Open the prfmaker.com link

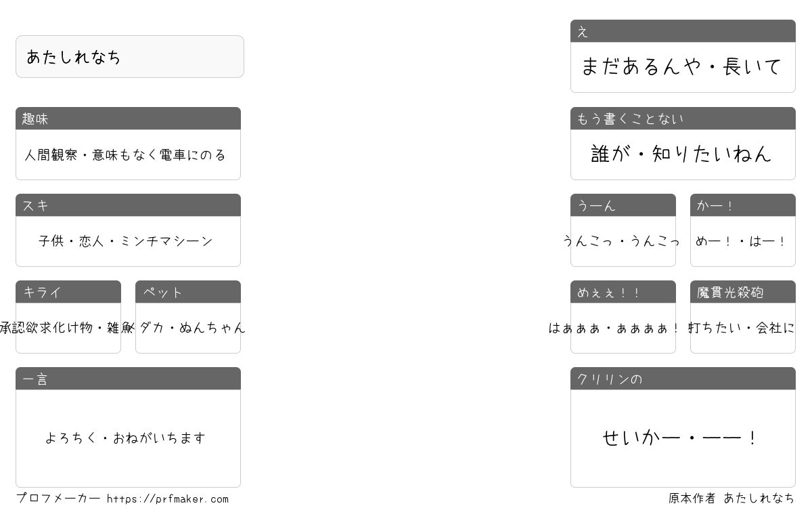(x=168, y=499)
